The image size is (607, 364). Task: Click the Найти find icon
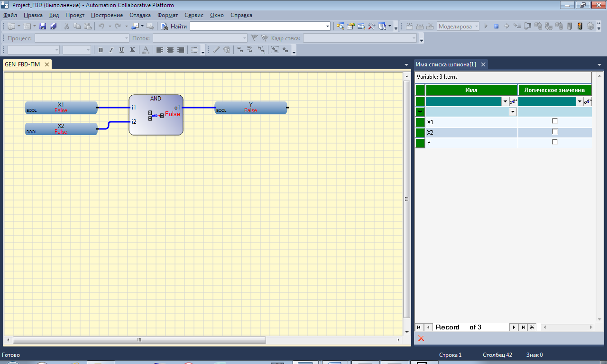click(x=164, y=26)
